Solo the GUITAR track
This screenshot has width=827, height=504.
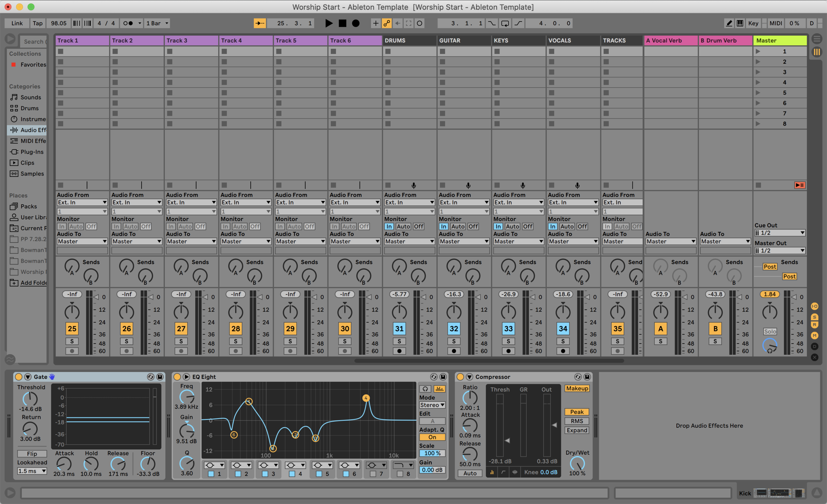454,341
